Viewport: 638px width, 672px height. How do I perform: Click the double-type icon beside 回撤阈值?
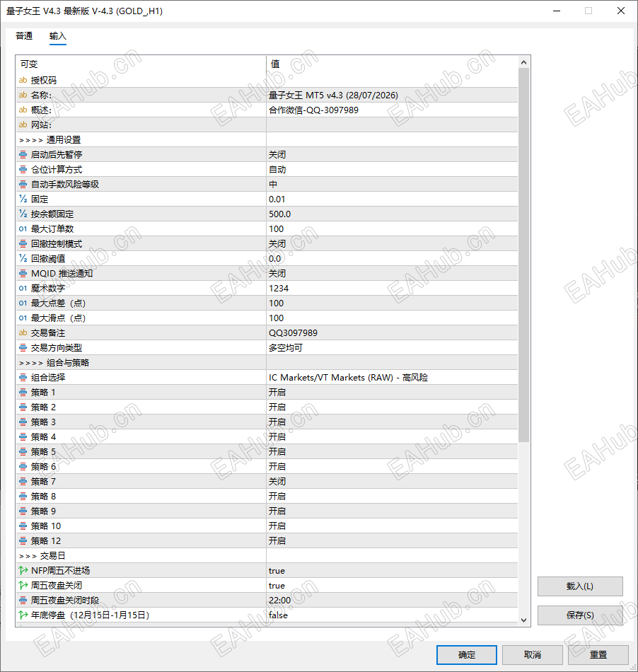(x=23, y=258)
